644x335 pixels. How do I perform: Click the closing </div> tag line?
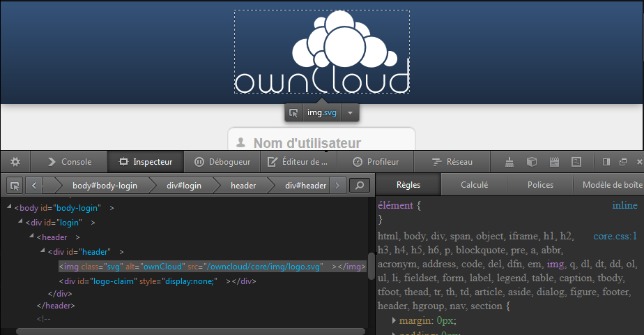[x=60, y=294]
